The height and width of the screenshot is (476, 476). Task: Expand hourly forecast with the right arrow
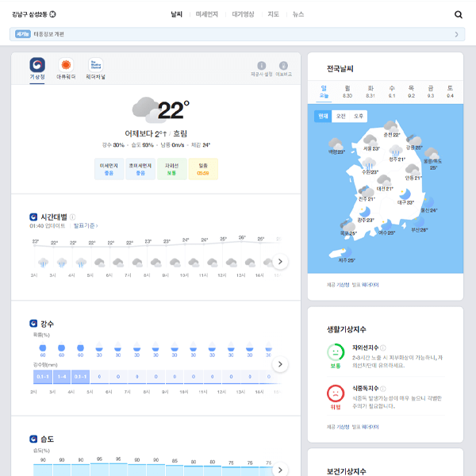pyautogui.click(x=281, y=262)
